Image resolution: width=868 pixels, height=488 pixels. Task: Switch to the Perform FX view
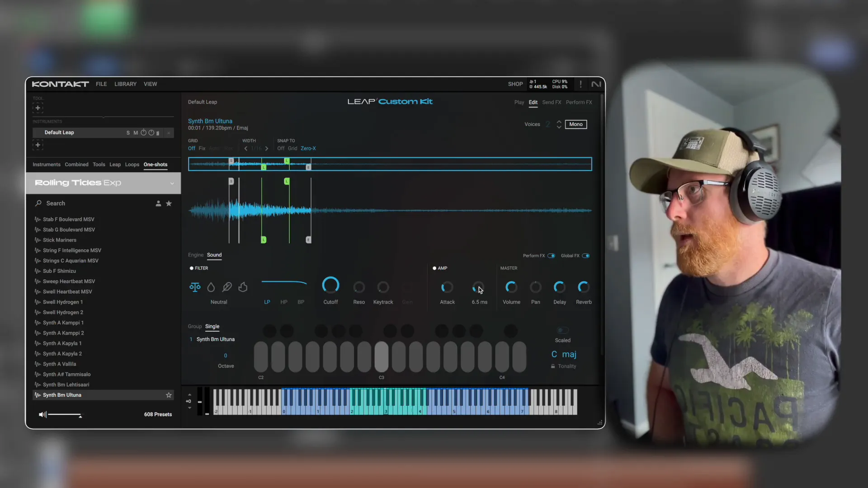[579, 103]
